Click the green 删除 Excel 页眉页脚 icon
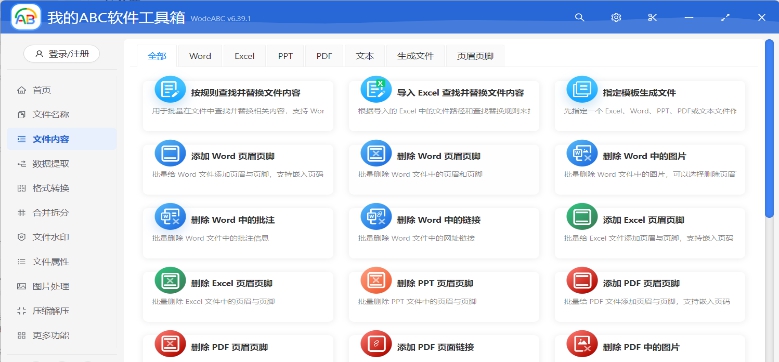 tap(170, 281)
